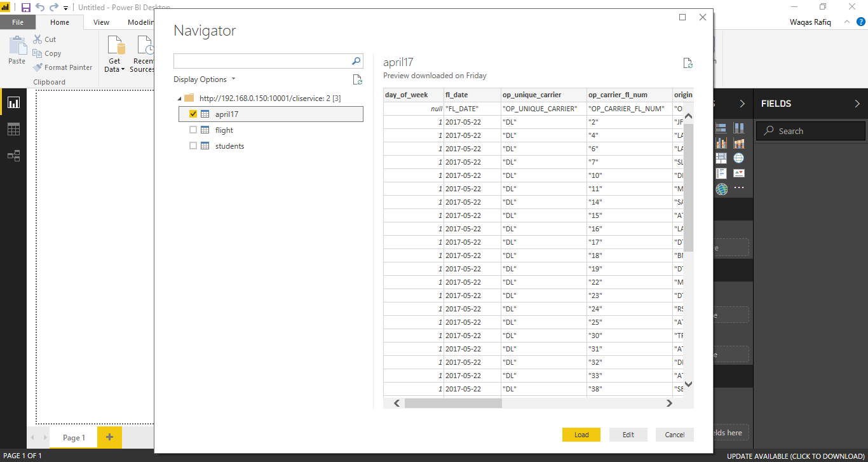Pick the ArcGIS Maps visual icon
The height and width of the screenshot is (462, 868).
pos(721,189)
